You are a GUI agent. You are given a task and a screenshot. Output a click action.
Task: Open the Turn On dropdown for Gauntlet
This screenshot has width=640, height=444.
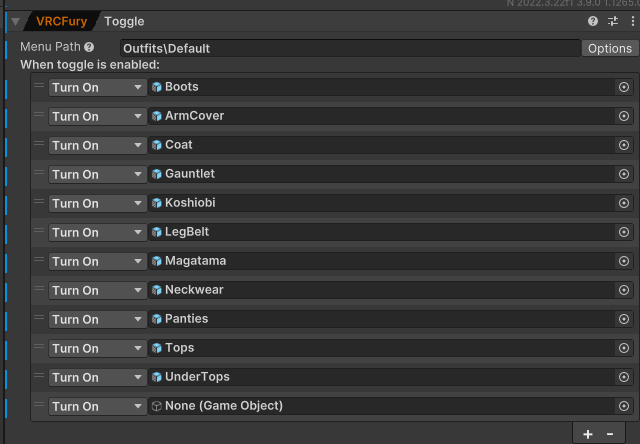(98, 174)
